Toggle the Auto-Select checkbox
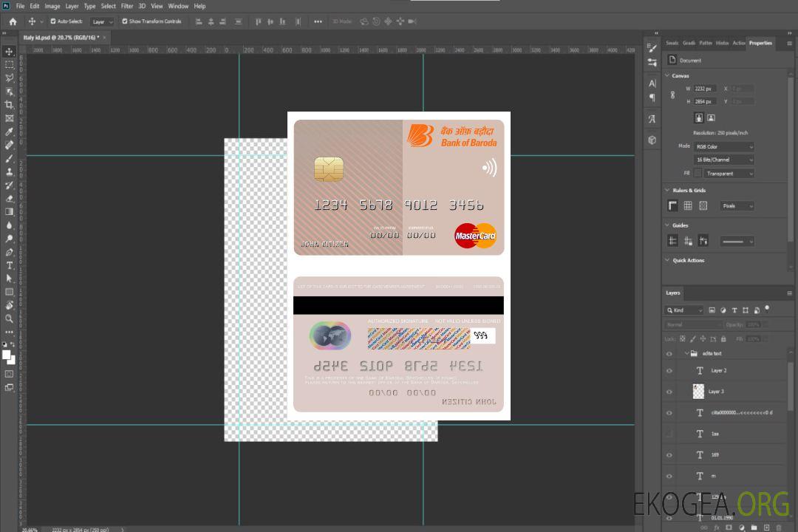Viewport: 798px width, 532px height. (x=53, y=21)
